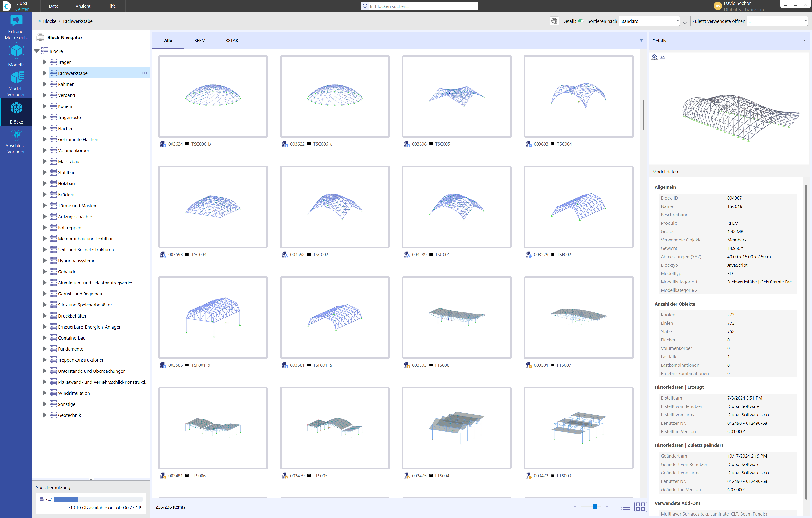
Task: Switch to grid view layout
Action: point(641,506)
